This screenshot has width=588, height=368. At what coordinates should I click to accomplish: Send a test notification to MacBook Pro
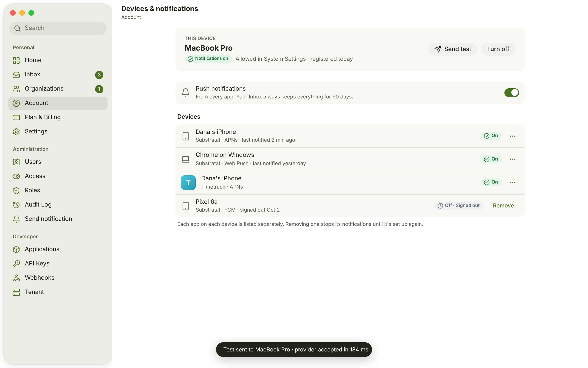(x=452, y=49)
